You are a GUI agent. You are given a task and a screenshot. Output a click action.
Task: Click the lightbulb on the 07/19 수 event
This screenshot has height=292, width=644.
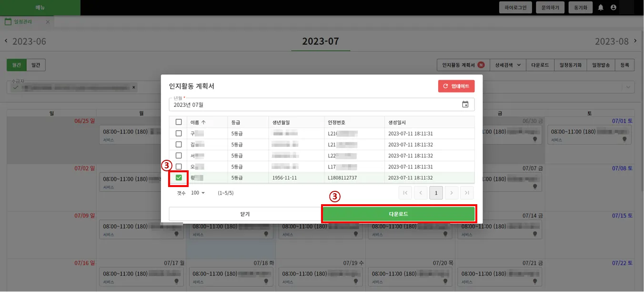click(355, 282)
